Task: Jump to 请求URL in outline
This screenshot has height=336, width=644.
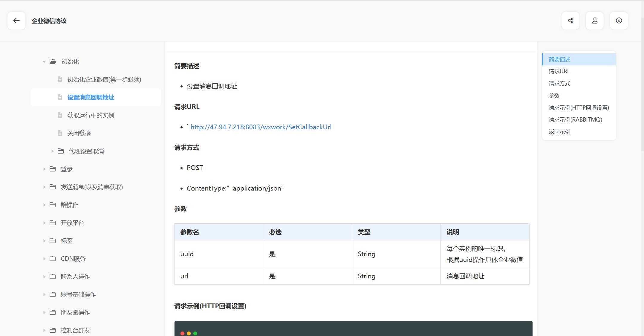Action: [x=559, y=71]
